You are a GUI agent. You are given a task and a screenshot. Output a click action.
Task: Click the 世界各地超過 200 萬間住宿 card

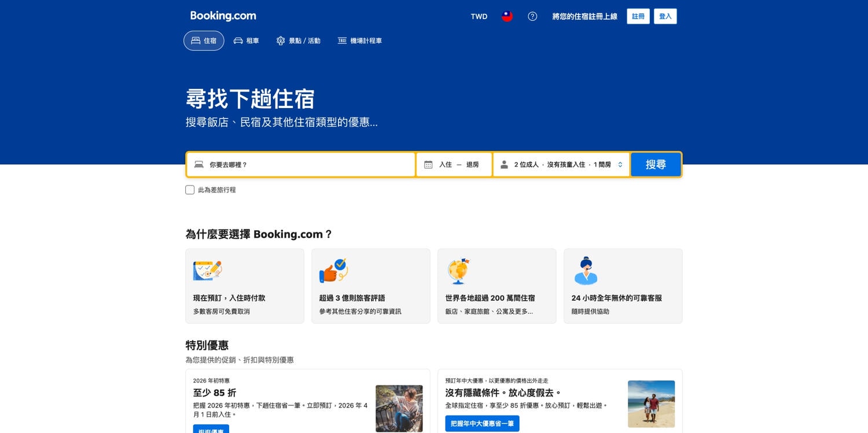click(497, 286)
